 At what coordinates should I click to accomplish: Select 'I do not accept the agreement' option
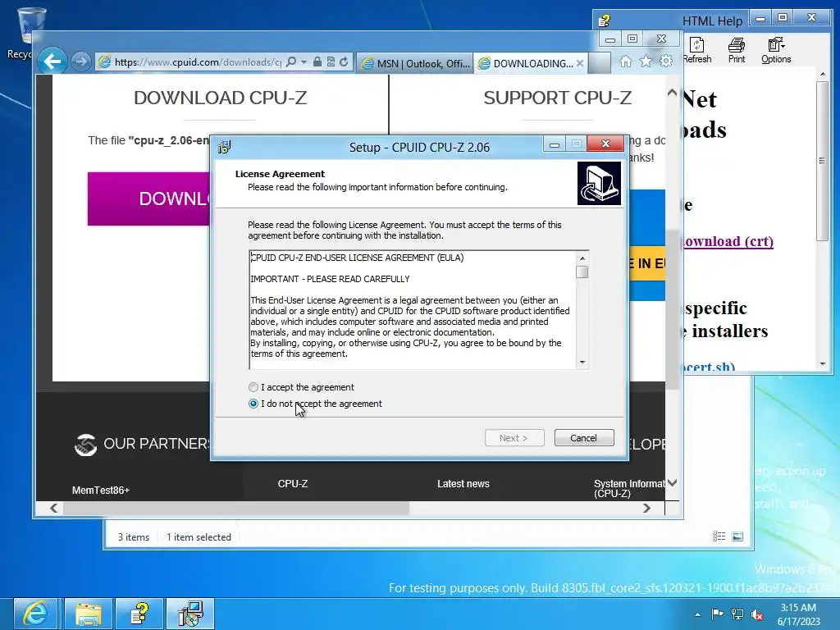coord(253,404)
